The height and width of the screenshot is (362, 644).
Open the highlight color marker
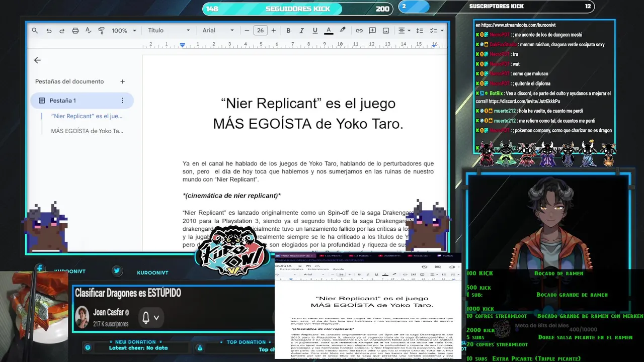pos(343,31)
